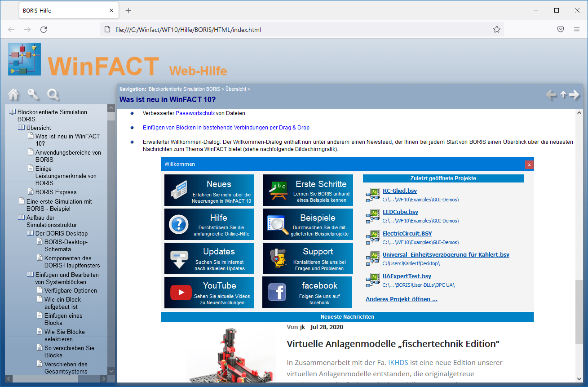Collapse Einfügen und Bearbeiten von Systemblöcken node
588x387 pixels.
[30, 275]
